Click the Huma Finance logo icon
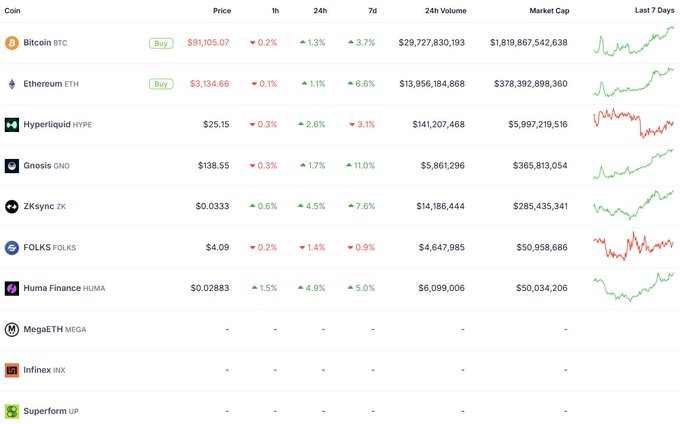This screenshot has height=424, width=680. [12, 288]
